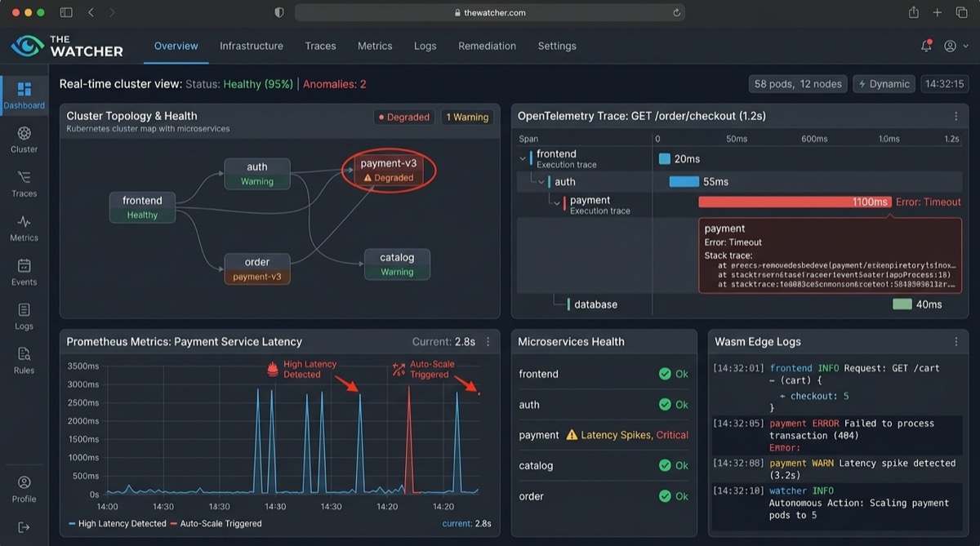Open the Dashboard sidebar icon
The width and height of the screenshot is (980, 546).
[x=24, y=88]
